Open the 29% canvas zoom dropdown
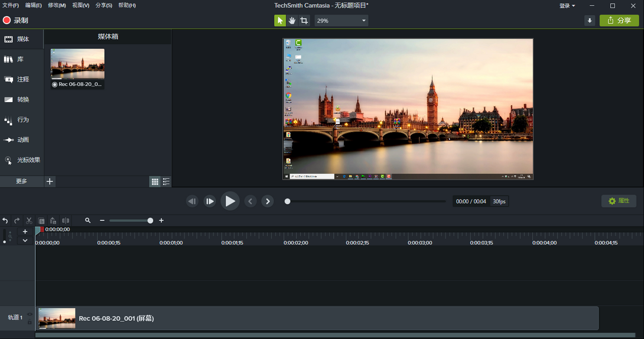 pyautogui.click(x=342, y=21)
